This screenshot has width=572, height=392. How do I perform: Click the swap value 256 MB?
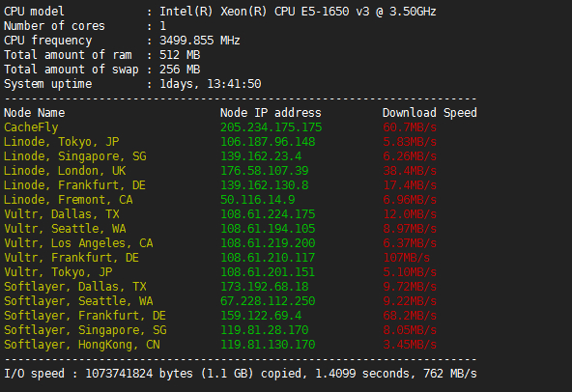point(180,70)
